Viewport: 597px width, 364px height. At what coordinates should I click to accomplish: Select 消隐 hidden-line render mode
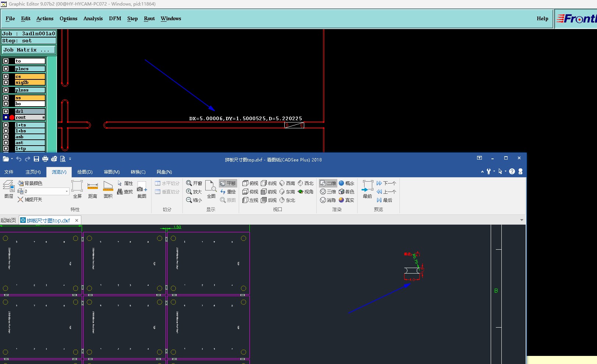(x=328, y=200)
